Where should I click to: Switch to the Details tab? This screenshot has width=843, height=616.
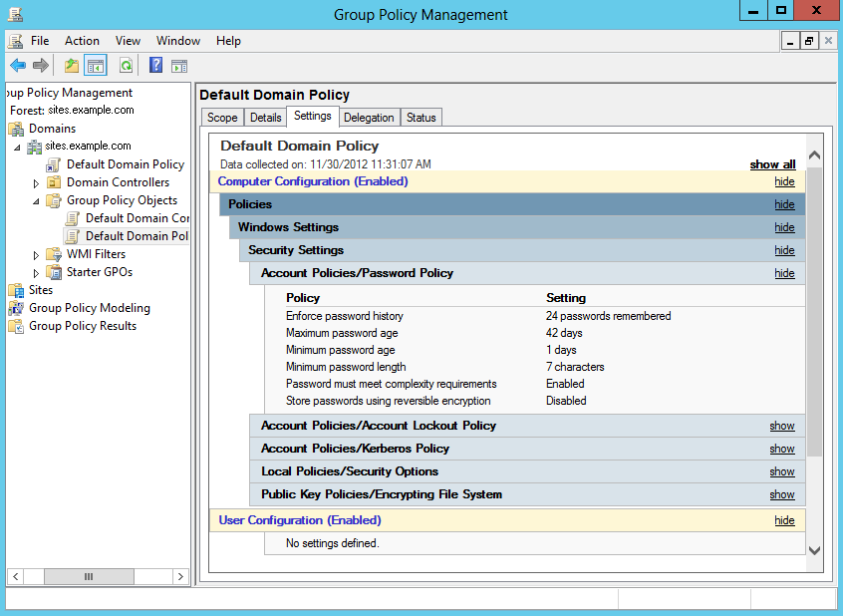pos(266,118)
